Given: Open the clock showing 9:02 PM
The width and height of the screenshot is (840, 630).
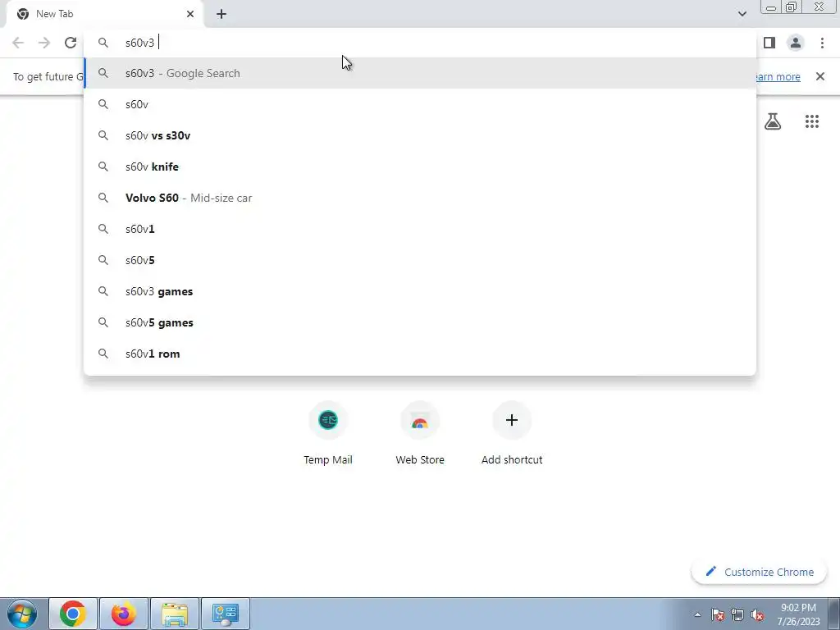Looking at the screenshot, I should tap(798, 614).
